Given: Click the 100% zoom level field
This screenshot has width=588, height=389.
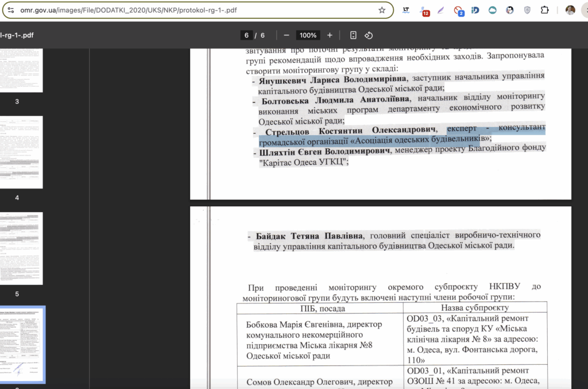Looking at the screenshot, I should click(308, 35).
